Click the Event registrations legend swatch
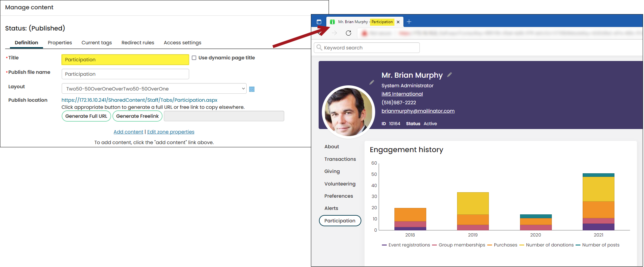 click(x=384, y=245)
